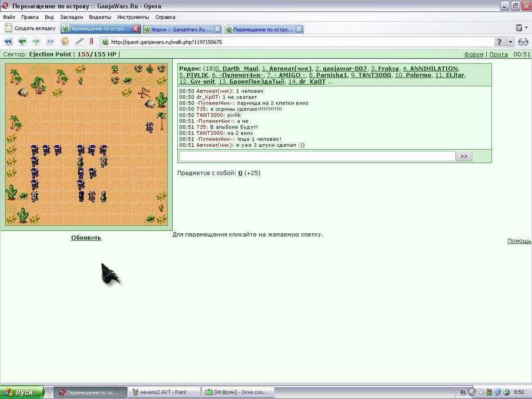Switch to the last Перемещение по остро tab
Viewport: 532px width, 399px height.
pyautogui.click(x=264, y=30)
